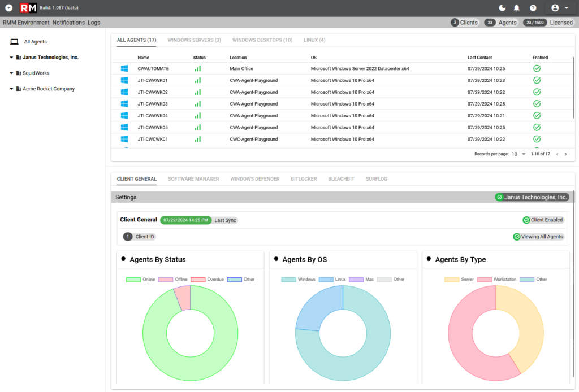Open the BitLocker tab
The width and height of the screenshot is (579, 392).
point(304,179)
